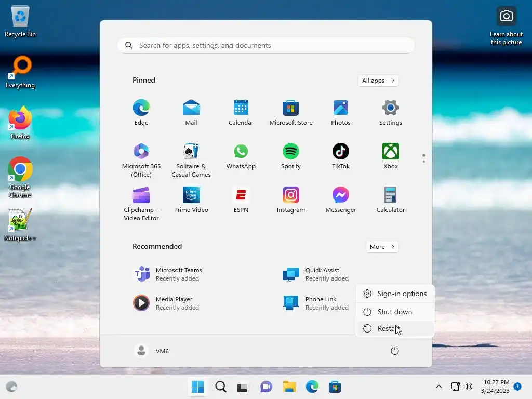Click the taskbar Search icon
The height and width of the screenshot is (399, 532).
click(x=220, y=387)
